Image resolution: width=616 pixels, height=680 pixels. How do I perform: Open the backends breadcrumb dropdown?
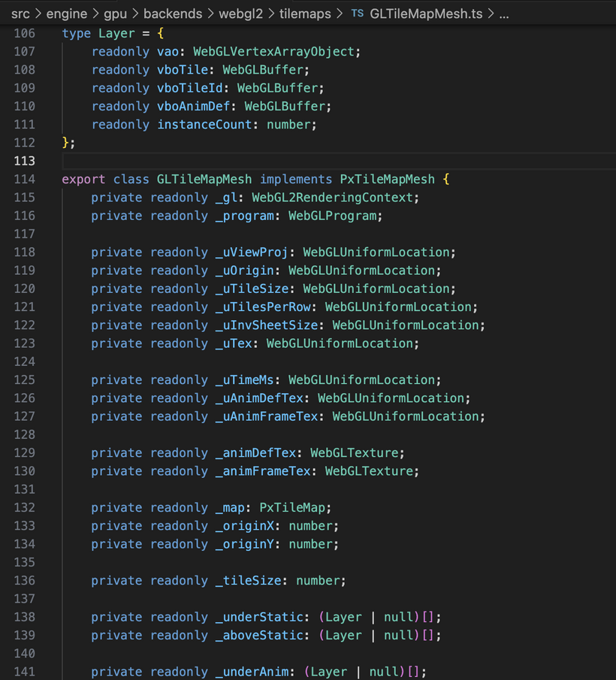[173, 14]
